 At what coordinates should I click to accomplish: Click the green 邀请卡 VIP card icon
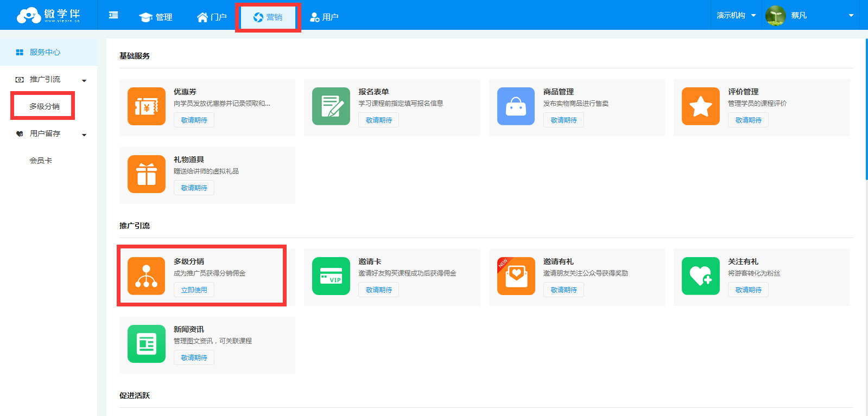coord(331,276)
